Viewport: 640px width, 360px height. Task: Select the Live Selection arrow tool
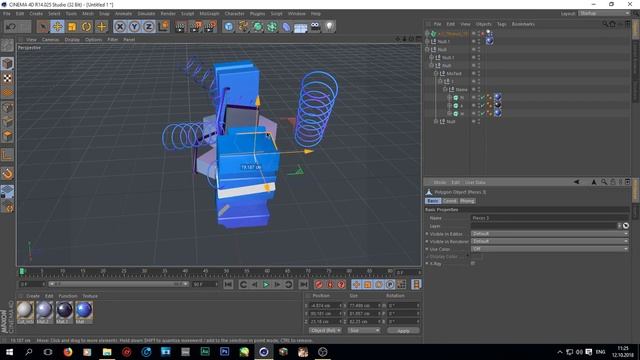(x=42, y=27)
